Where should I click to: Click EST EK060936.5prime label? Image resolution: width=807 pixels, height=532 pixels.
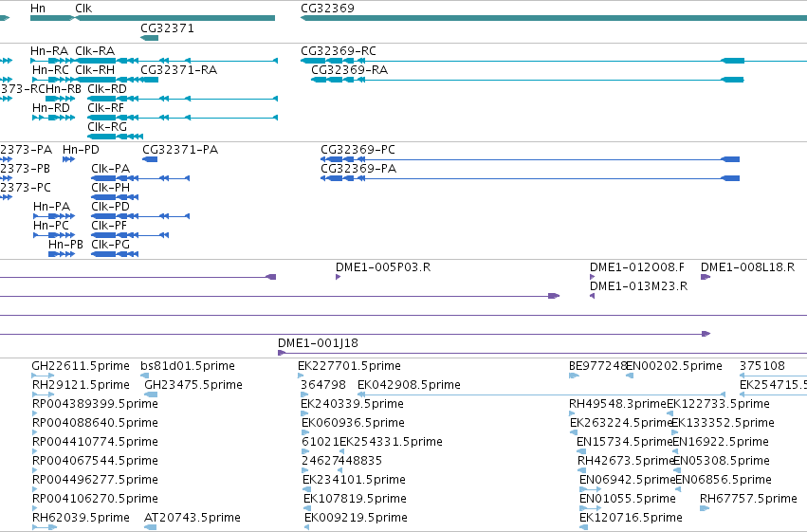pos(353,423)
